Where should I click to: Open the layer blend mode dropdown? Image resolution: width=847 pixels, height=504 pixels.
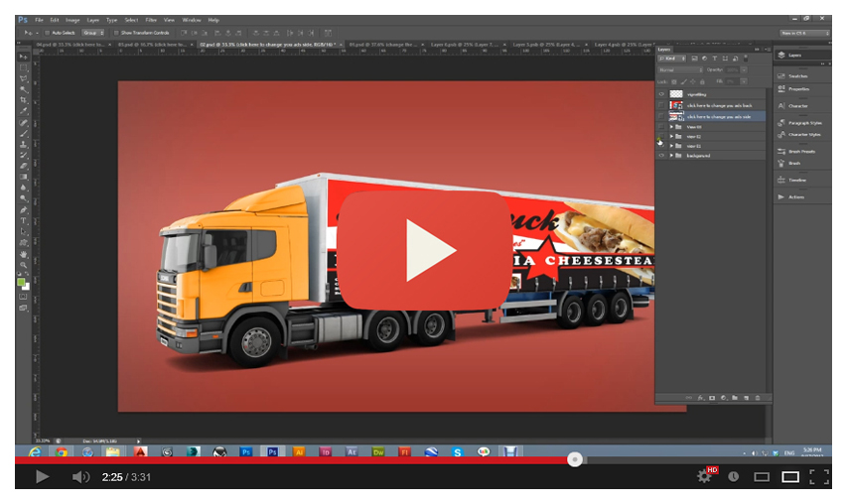681,70
